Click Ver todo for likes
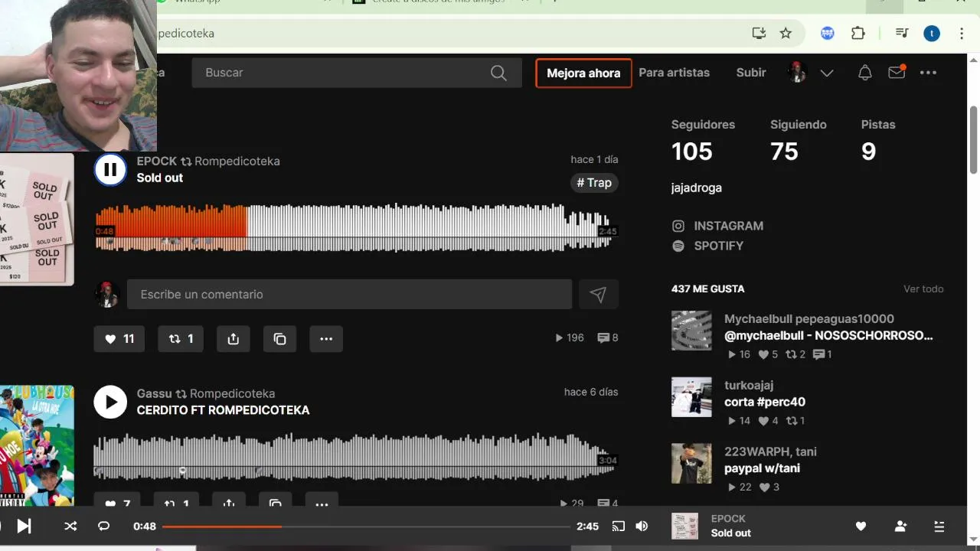Image resolution: width=980 pixels, height=551 pixels. tap(923, 289)
